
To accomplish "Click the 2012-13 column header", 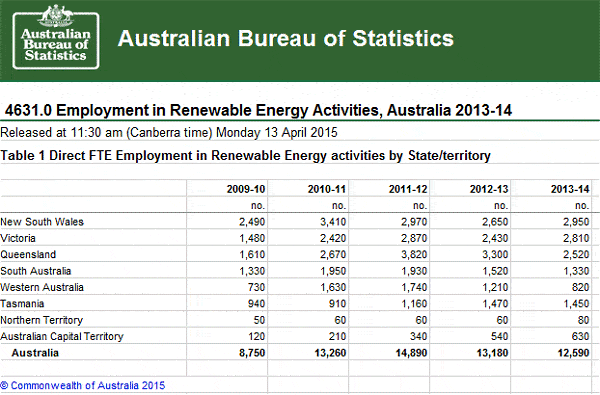I will 489,189.
